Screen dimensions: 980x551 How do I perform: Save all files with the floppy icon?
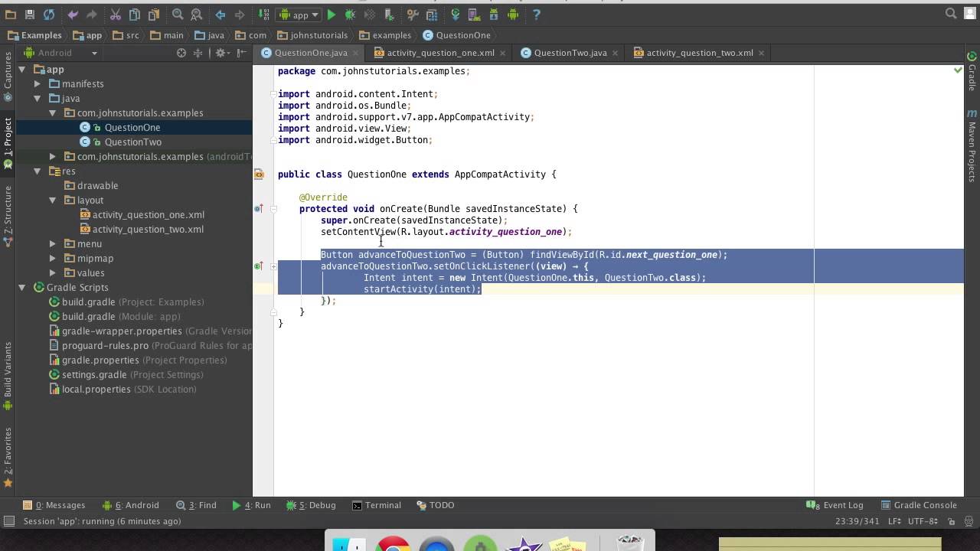click(x=30, y=15)
